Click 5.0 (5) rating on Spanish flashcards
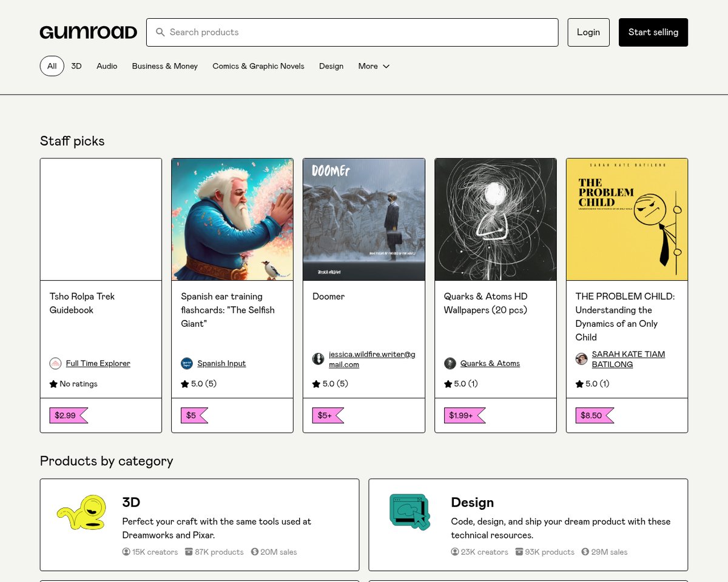 pos(198,384)
